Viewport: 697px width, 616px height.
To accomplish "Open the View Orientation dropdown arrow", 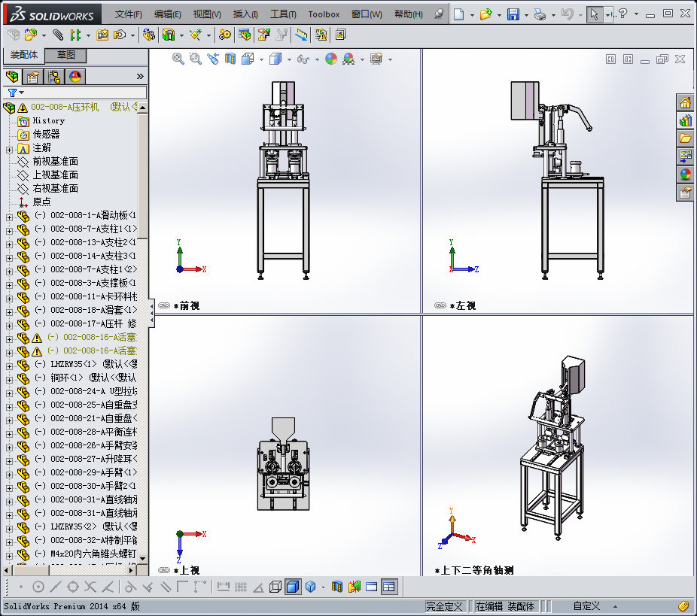I will point(261,59).
